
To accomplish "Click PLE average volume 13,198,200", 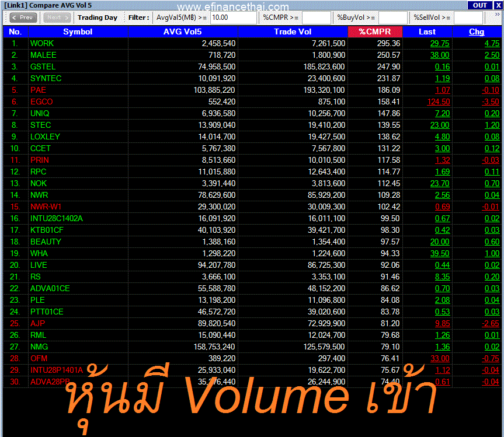I will coord(217,300).
